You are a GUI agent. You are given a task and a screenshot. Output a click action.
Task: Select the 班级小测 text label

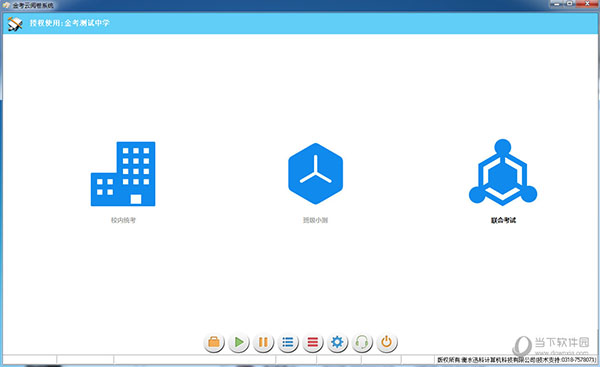315,220
